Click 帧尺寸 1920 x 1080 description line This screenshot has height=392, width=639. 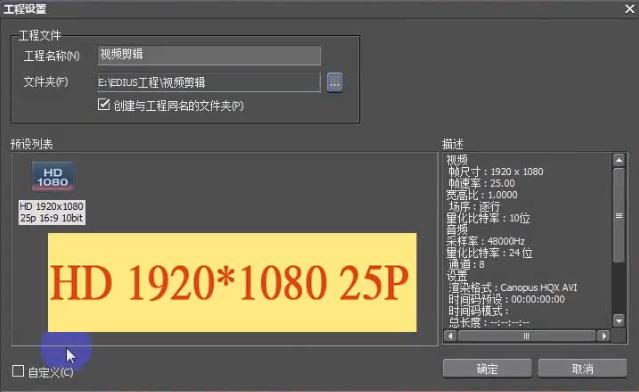[x=496, y=172]
